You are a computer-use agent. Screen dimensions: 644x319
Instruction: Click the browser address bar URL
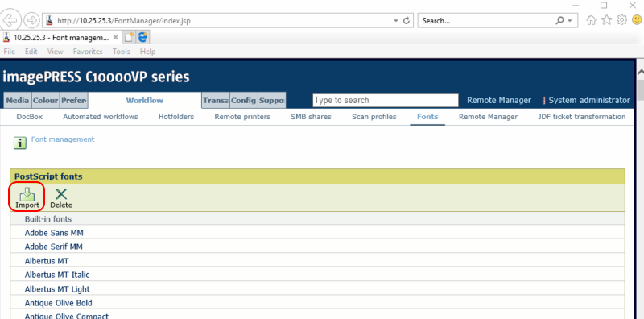(124, 21)
